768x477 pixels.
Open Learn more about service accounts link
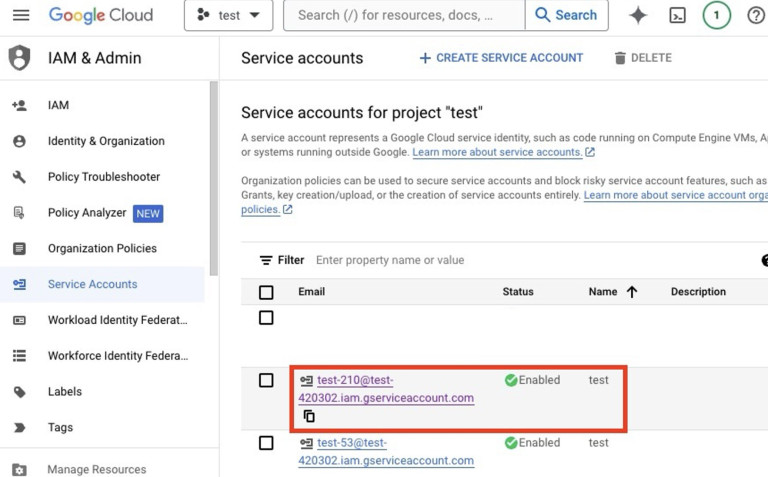[x=497, y=152]
